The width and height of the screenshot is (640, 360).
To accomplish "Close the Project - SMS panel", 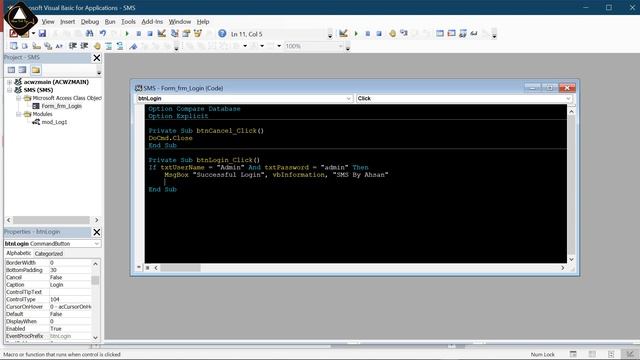I will tap(97, 58).
